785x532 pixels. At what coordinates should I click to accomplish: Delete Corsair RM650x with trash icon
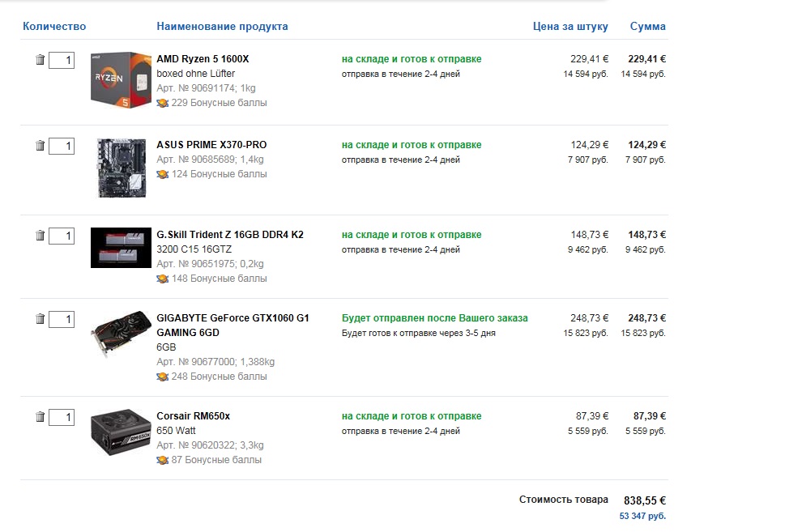click(40, 417)
